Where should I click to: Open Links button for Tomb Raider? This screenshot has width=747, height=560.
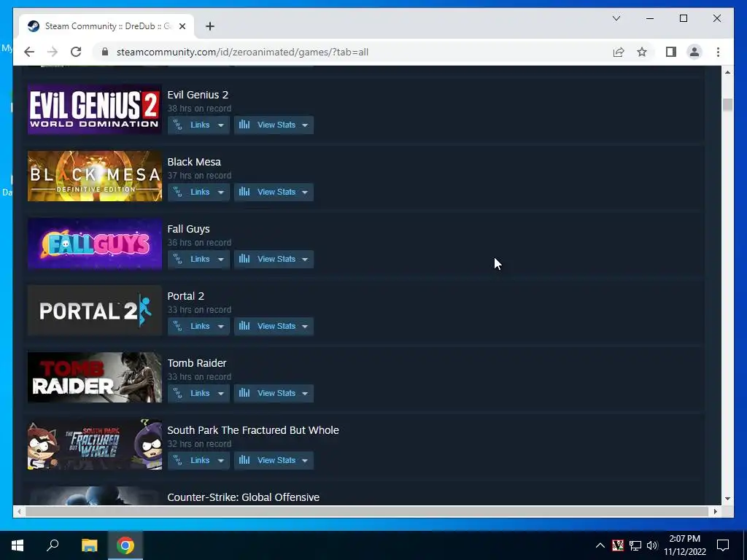click(x=198, y=393)
